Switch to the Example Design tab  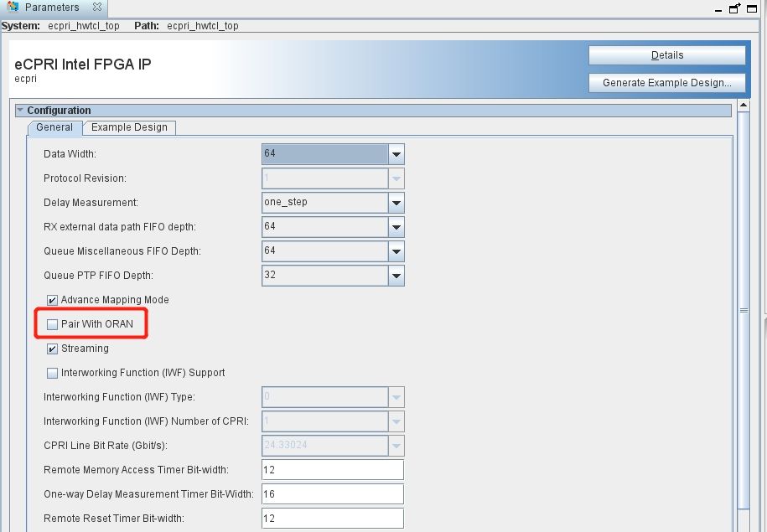point(129,127)
